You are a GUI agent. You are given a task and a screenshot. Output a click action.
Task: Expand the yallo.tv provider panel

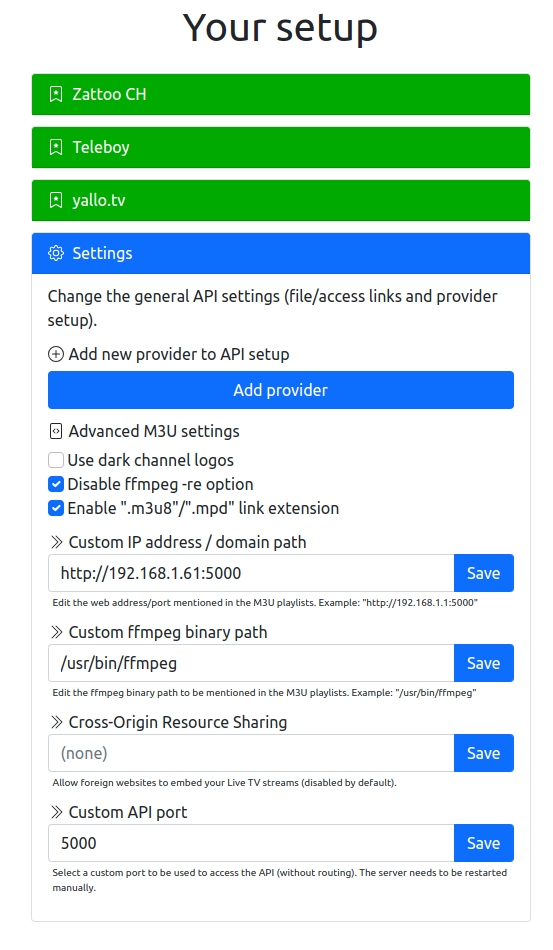(280, 201)
